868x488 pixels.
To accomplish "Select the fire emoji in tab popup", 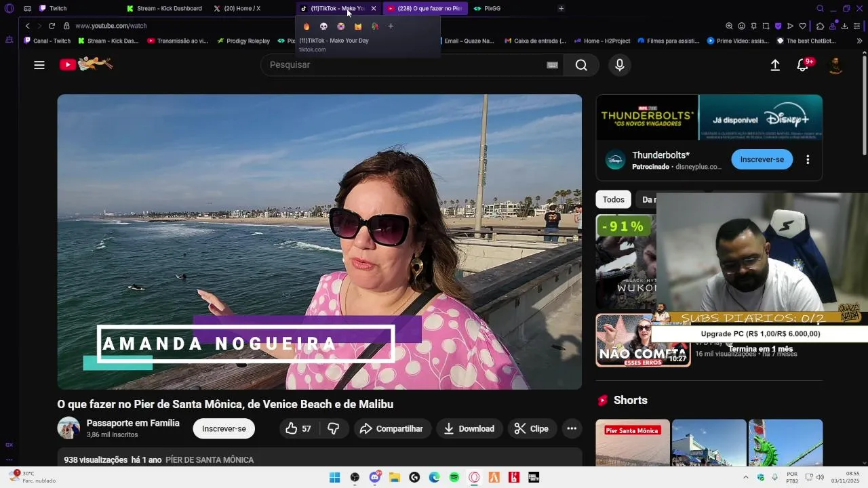I will (307, 26).
